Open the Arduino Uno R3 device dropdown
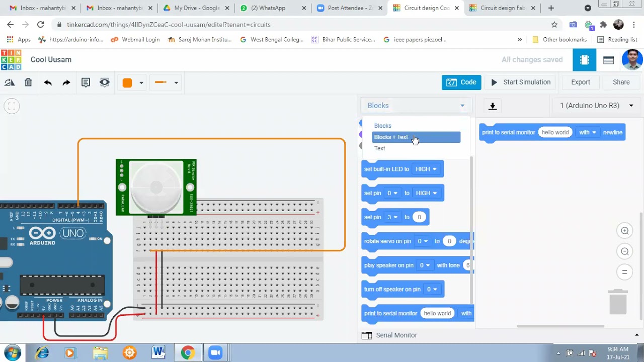The image size is (644, 362). click(x=596, y=106)
